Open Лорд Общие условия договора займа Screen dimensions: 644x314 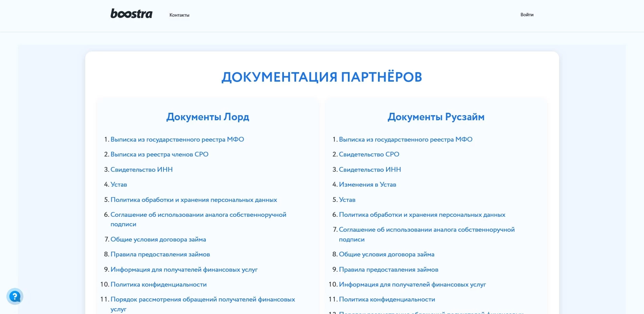click(158, 239)
